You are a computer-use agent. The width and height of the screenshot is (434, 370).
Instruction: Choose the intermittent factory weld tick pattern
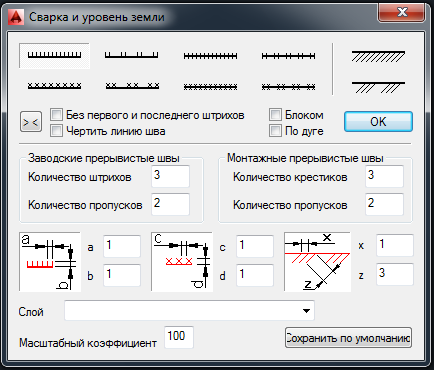coord(132,55)
